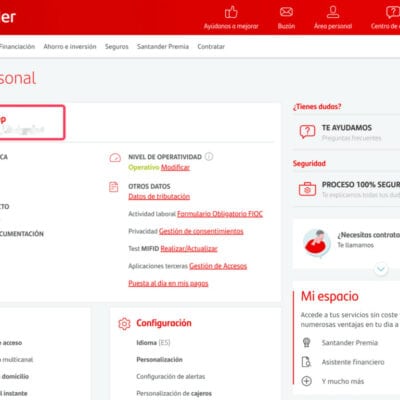Click the secure briefcase icon beside Proceso 100% seguro
The image size is (400, 400).
point(307,189)
